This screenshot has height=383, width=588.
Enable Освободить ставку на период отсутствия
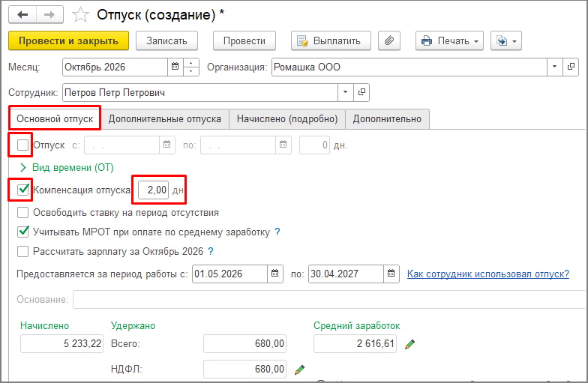click(22, 213)
